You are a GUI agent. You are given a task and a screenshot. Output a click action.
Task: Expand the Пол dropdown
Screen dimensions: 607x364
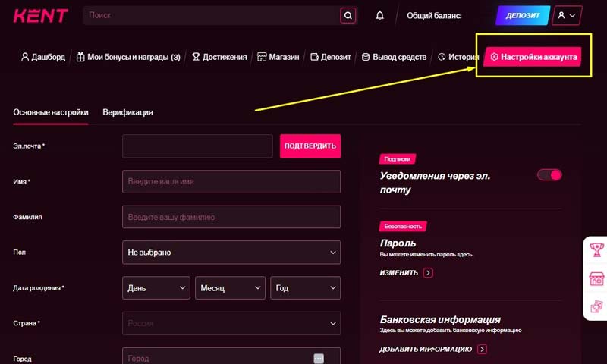(231, 252)
